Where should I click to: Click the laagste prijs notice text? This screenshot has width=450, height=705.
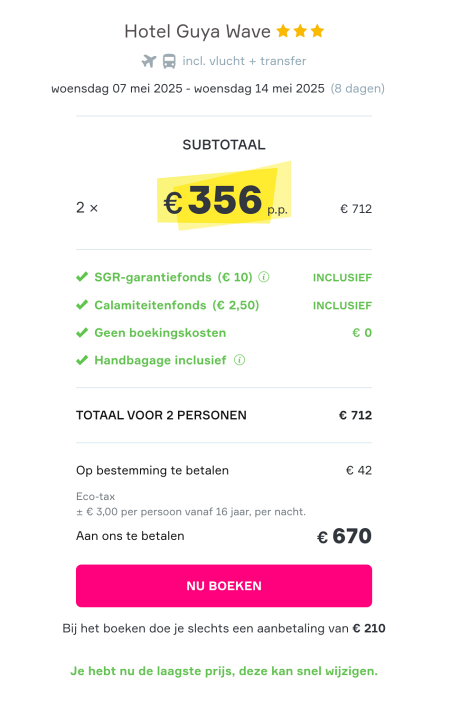point(224,671)
